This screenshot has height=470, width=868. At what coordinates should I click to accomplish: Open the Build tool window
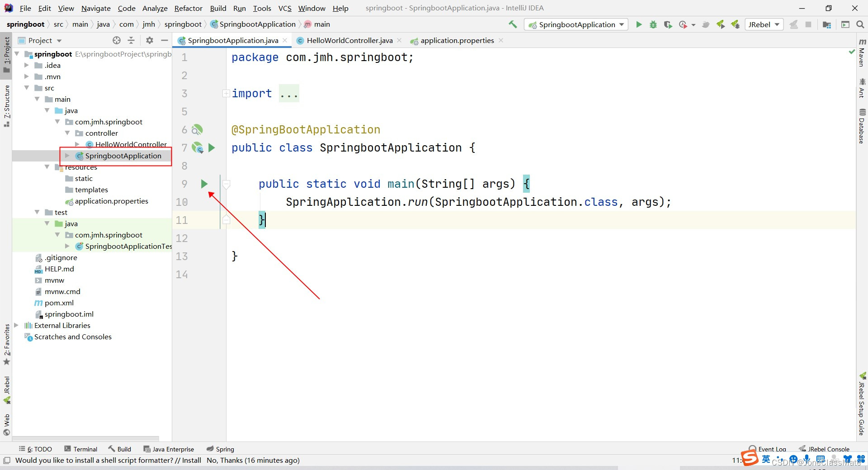(119, 449)
